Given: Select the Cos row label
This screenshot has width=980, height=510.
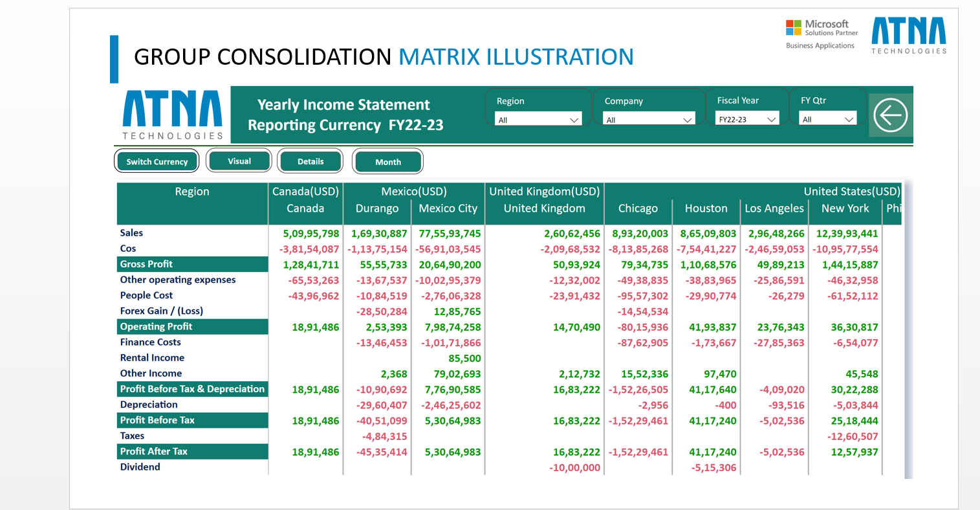Looking at the screenshot, I should (128, 249).
